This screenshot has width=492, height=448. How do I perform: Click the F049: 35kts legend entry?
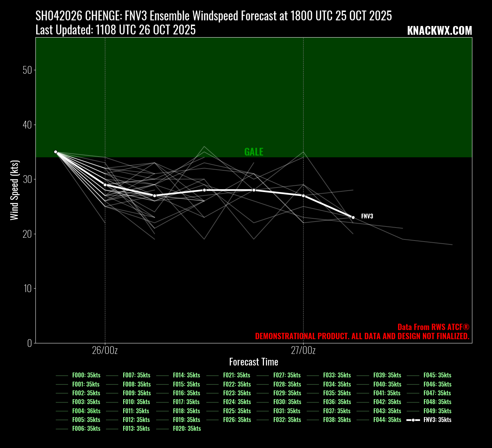437,411
